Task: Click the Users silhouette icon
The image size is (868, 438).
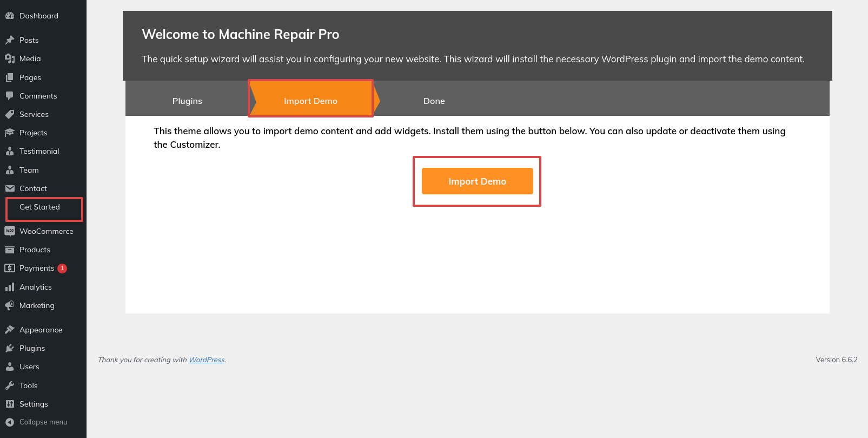Action: point(10,367)
